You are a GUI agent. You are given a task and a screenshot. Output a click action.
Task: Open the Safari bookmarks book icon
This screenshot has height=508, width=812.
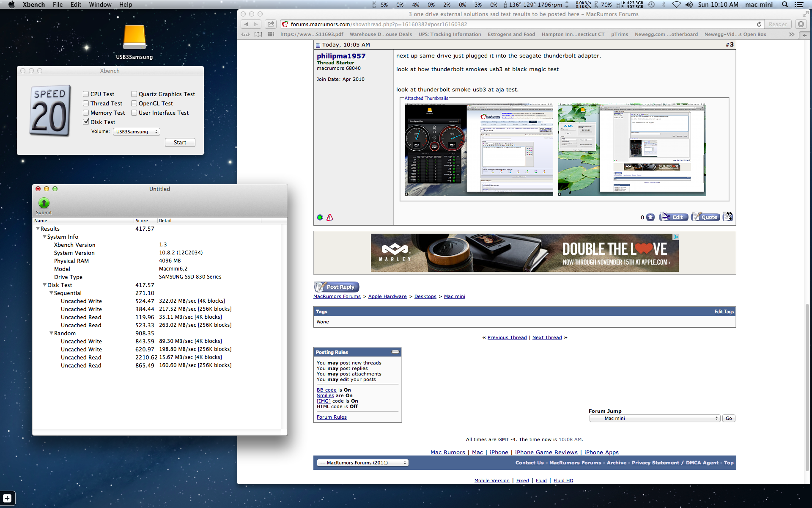pyautogui.click(x=258, y=34)
